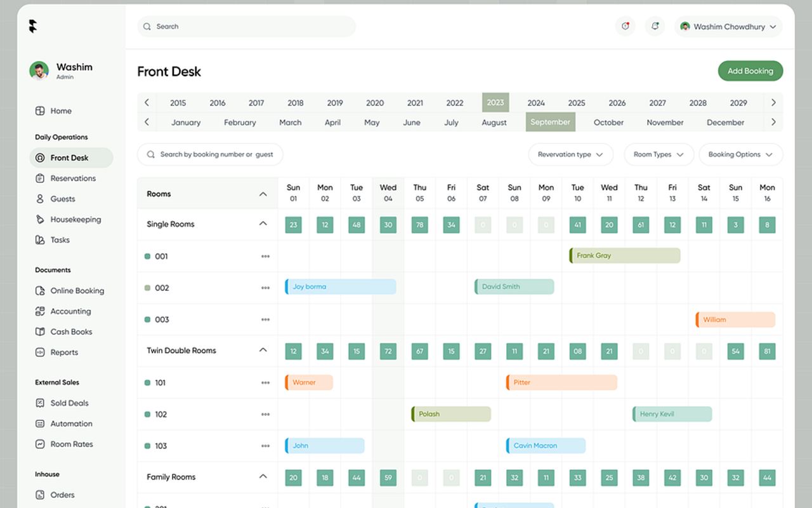Open the Room Types dropdown
Image resolution: width=812 pixels, height=508 pixels.
(658, 154)
